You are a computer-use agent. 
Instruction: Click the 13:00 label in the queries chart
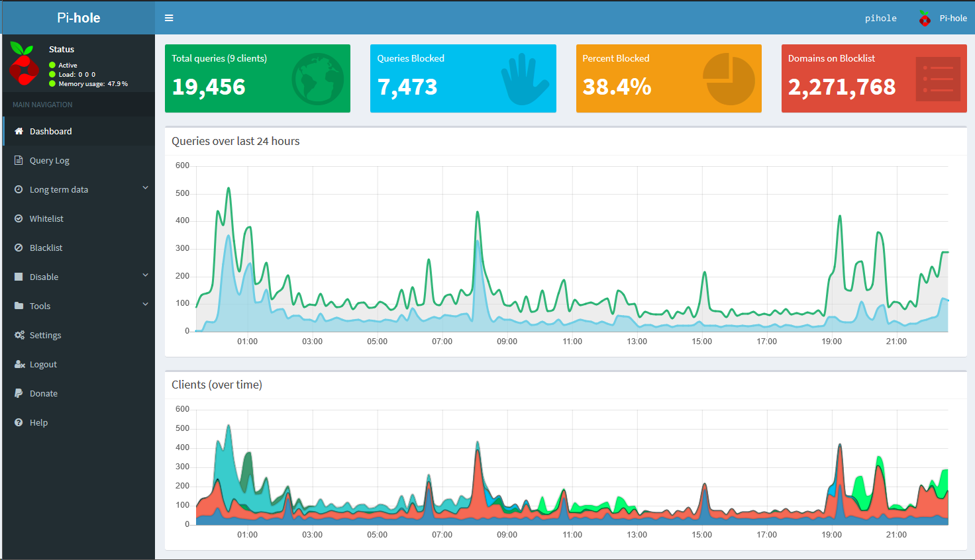(637, 342)
